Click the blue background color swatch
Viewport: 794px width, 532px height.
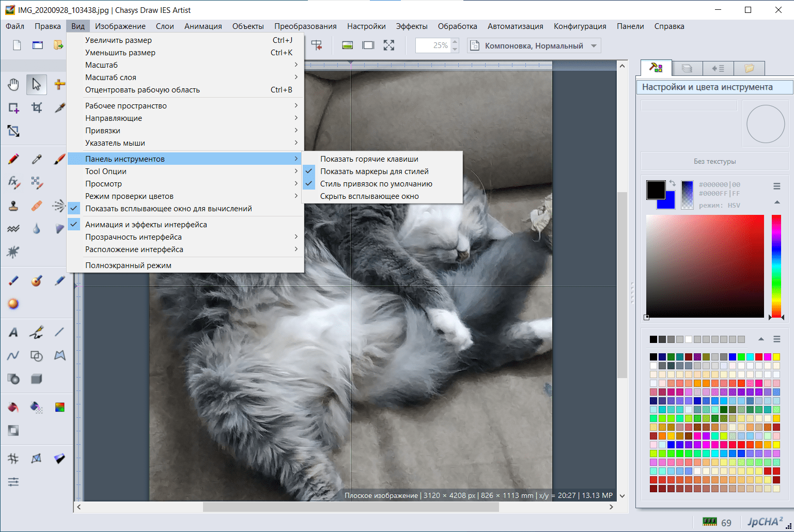[x=670, y=204]
